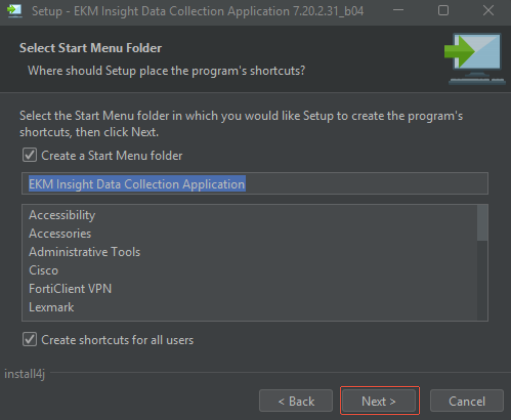
Task: Cancel the installation
Action: coord(467,401)
